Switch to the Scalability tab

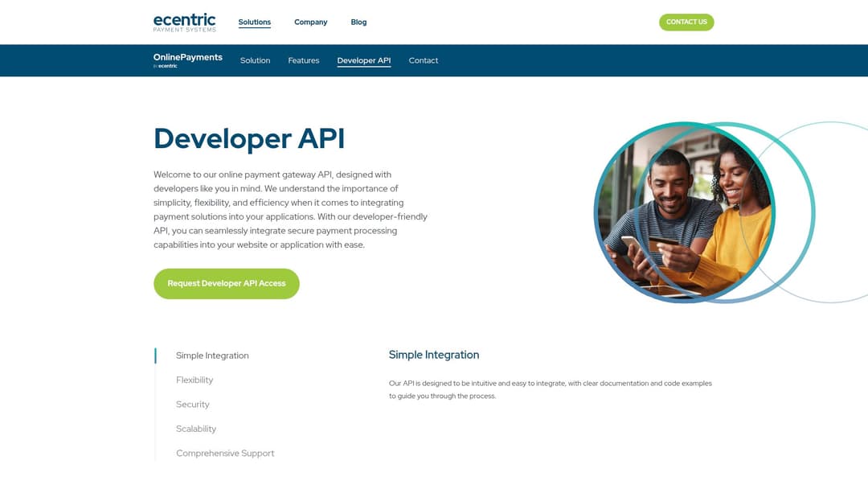196,429
